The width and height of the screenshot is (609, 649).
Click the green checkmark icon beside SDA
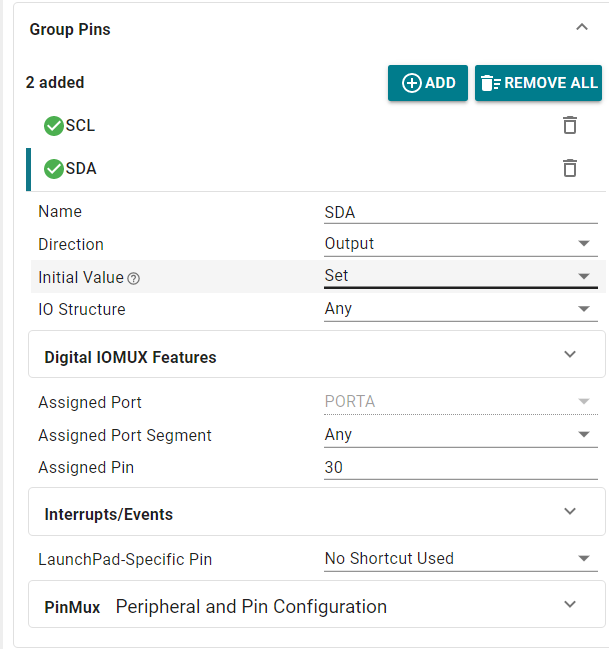pos(54,169)
